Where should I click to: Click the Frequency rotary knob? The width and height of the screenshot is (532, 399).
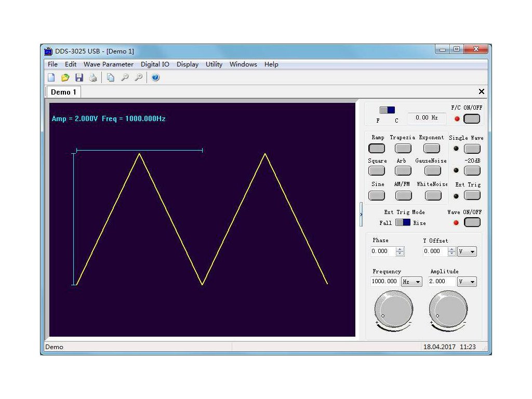tap(394, 310)
